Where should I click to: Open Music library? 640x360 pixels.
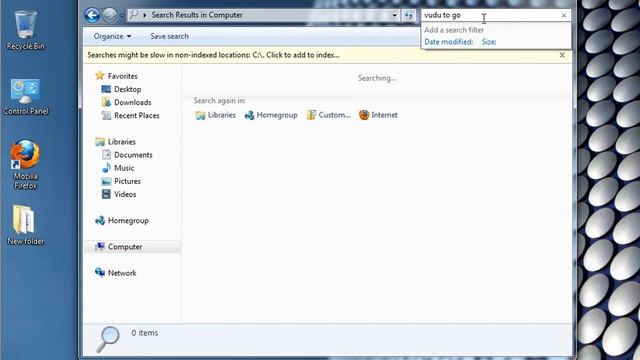tap(124, 168)
